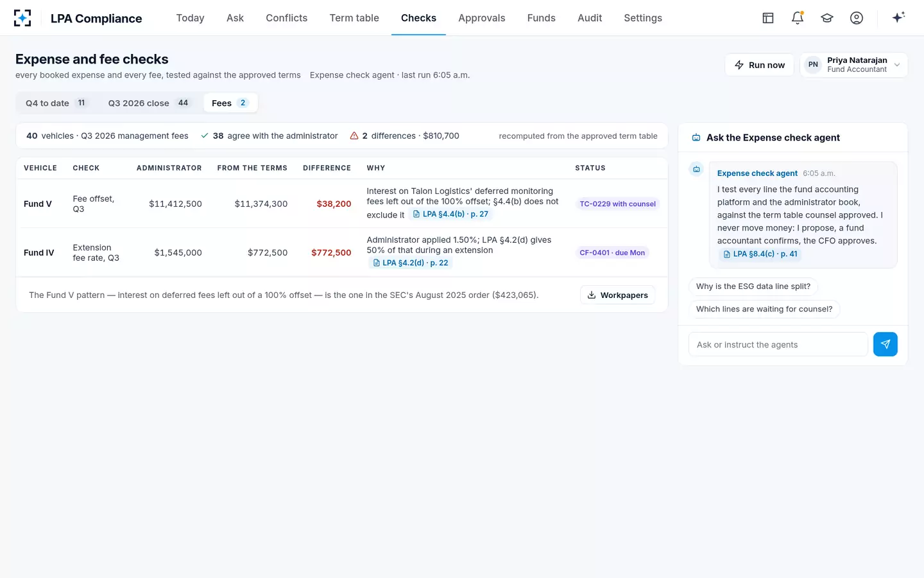Open the notifications bell
Screen dimensions: 924x578
click(798, 18)
